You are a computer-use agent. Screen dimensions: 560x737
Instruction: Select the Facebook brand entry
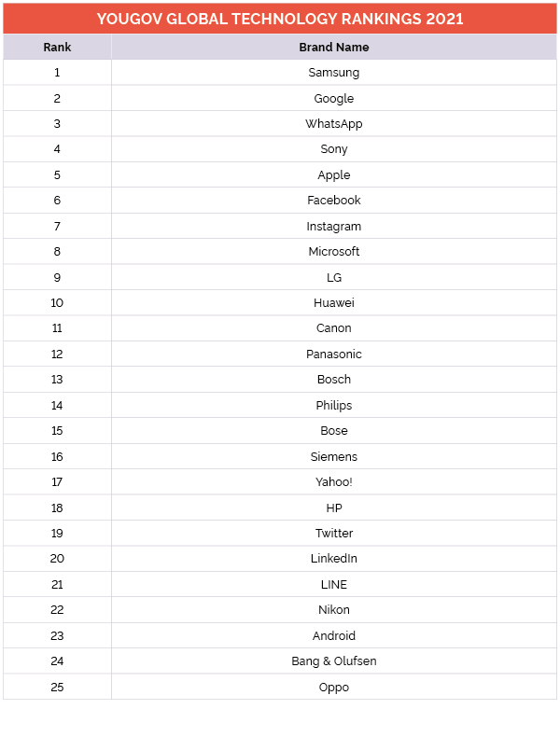click(334, 201)
